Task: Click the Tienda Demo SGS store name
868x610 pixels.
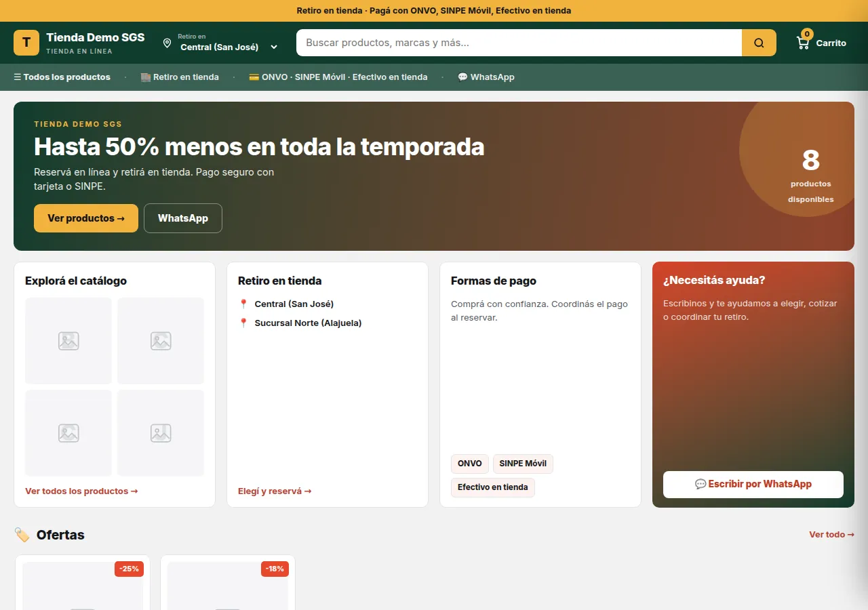Action: pos(96,37)
